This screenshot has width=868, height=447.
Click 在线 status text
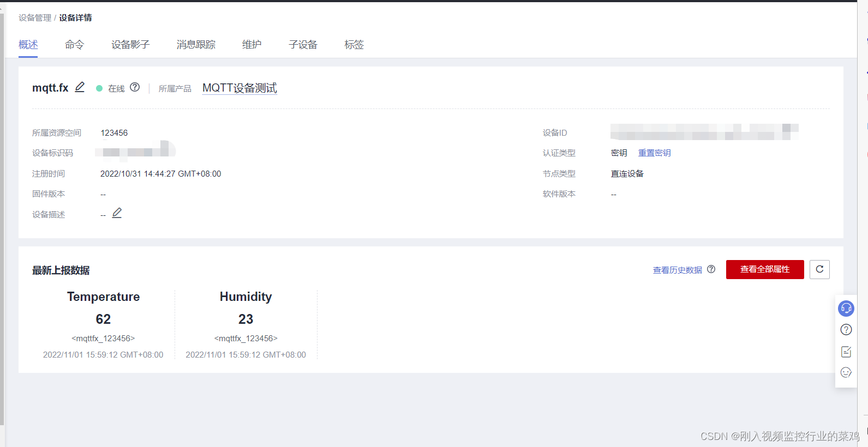tap(116, 88)
